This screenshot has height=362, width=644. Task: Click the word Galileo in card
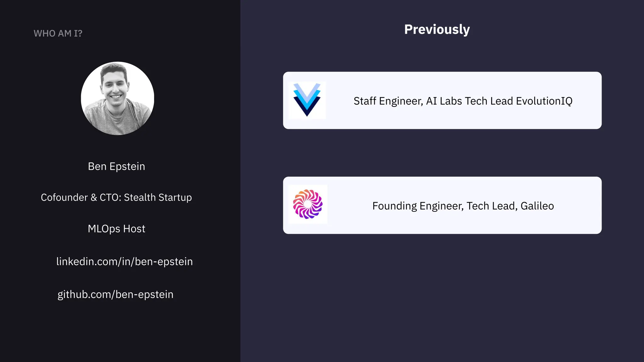(537, 206)
